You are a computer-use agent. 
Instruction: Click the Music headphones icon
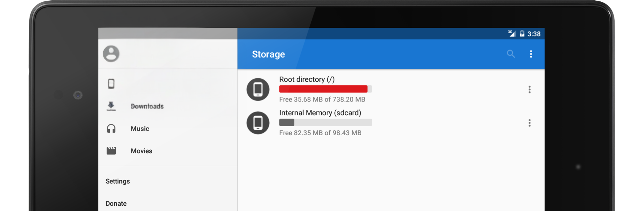click(x=111, y=129)
